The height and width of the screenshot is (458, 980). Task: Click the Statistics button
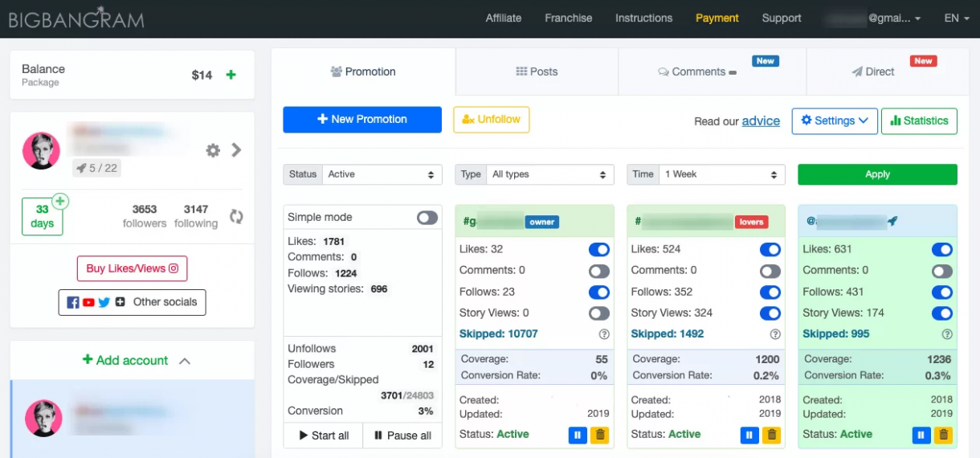coord(919,121)
